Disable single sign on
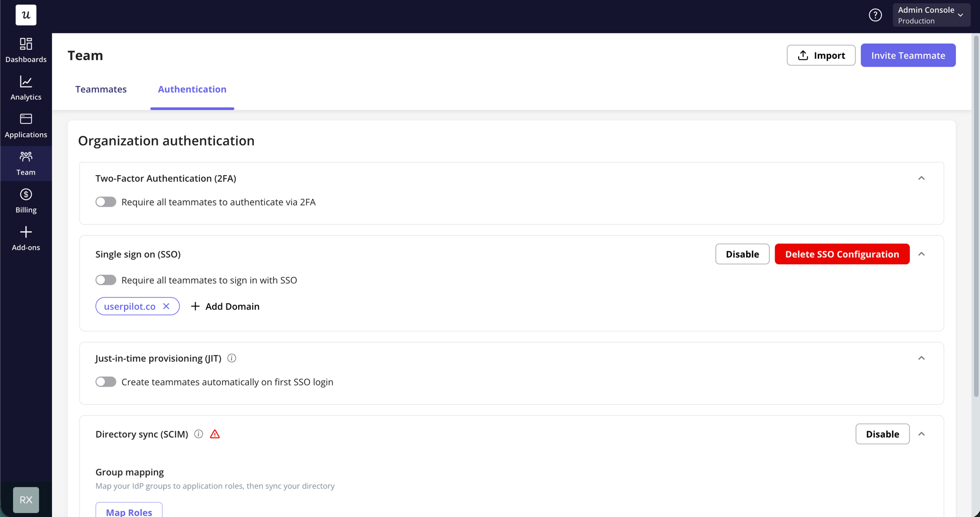Image resolution: width=980 pixels, height=517 pixels. tap(742, 254)
